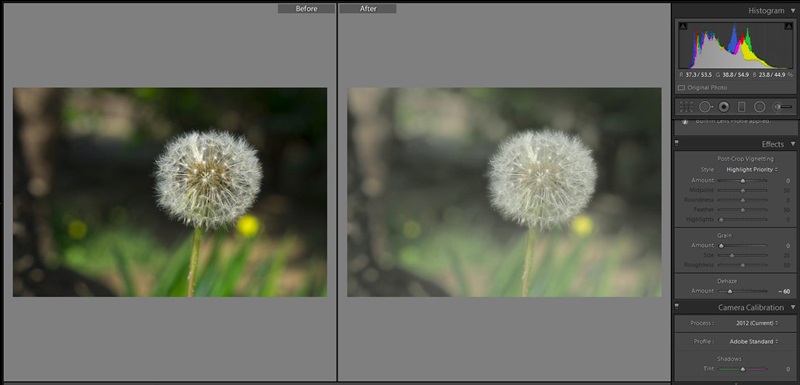Click the After dandelion photo
This screenshot has width=800, height=385.
504,192
